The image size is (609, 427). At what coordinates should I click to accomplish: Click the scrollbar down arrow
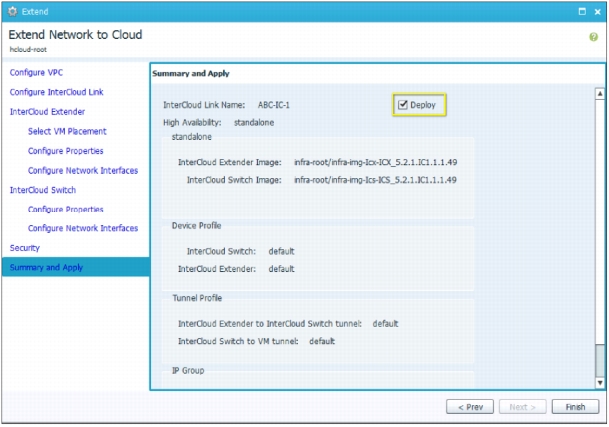[600, 383]
